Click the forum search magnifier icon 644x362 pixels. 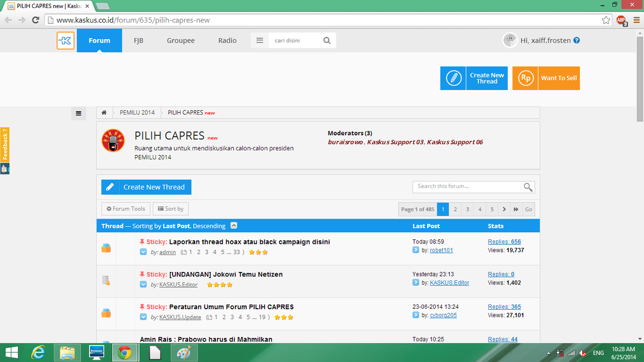pos(528,187)
